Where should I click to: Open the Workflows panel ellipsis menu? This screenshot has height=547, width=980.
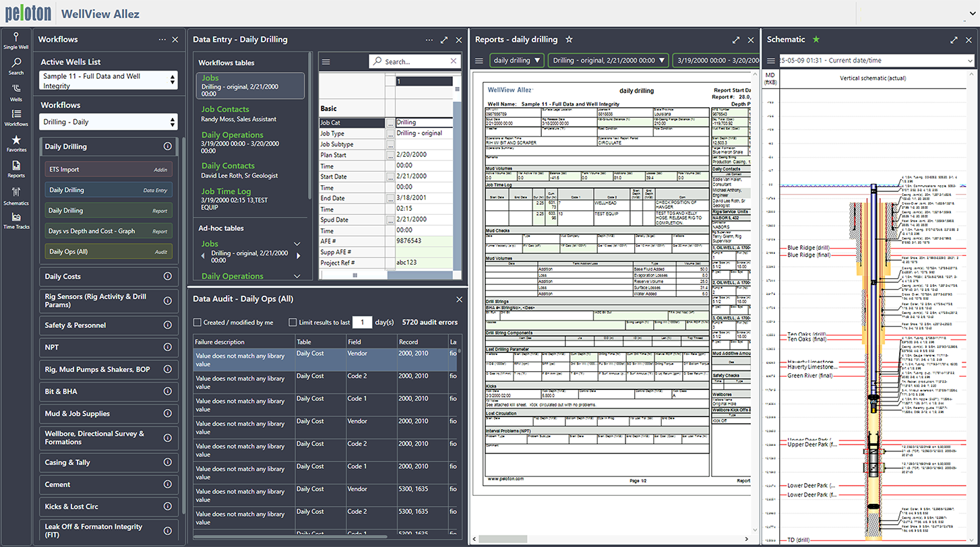click(x=162, y=39)
